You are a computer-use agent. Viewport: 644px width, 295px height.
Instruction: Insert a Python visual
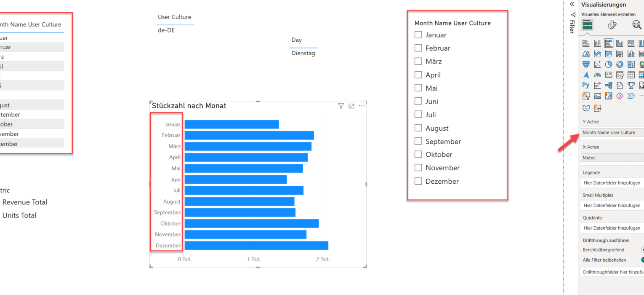point(586,85)
